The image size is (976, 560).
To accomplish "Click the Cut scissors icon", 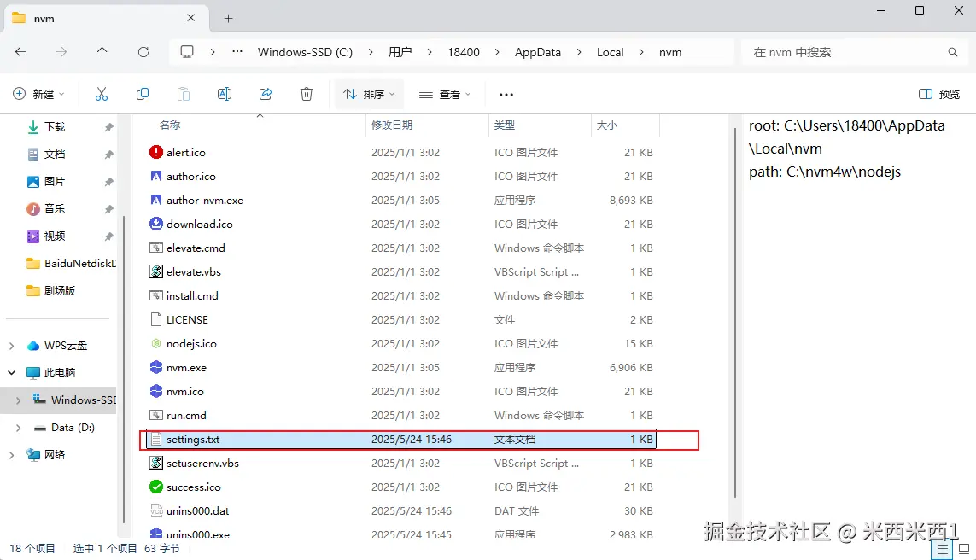I will 102,94.
